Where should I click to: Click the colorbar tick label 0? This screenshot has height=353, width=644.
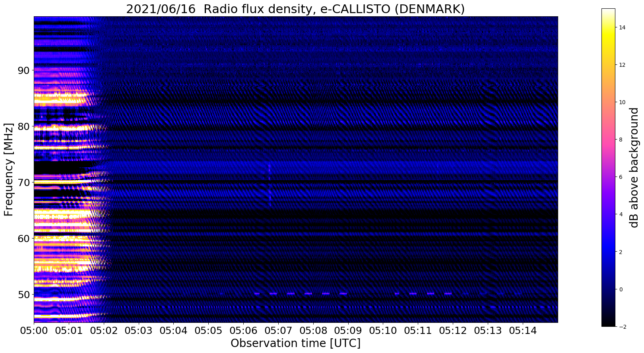(x=621, y=289)
